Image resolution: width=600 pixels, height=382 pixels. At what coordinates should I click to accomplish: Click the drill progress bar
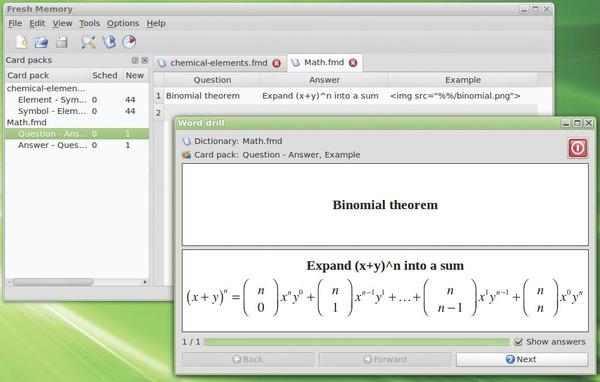(356, 342)
